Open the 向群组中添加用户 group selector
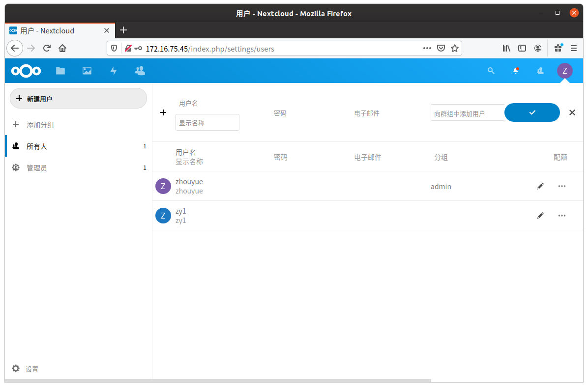 point(467,112)
